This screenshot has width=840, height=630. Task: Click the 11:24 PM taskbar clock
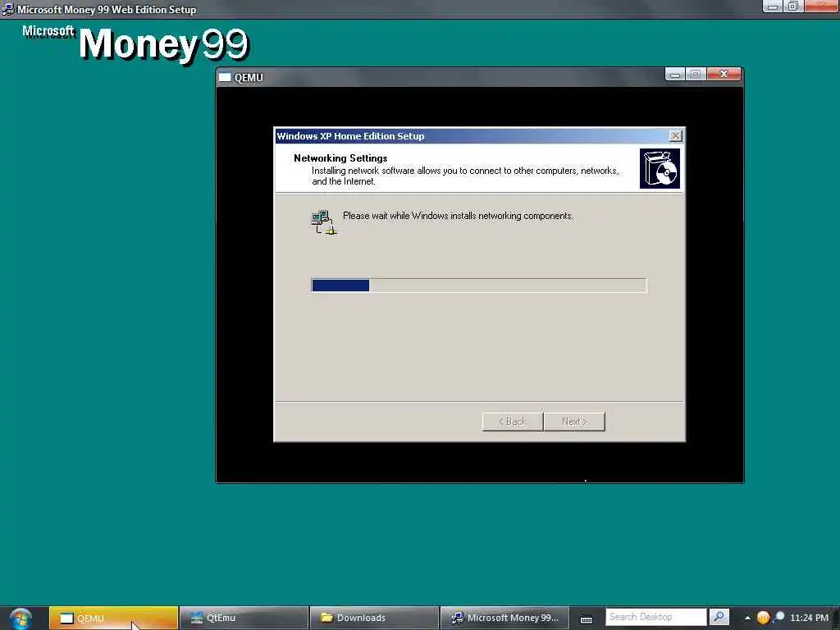(809, 618)
